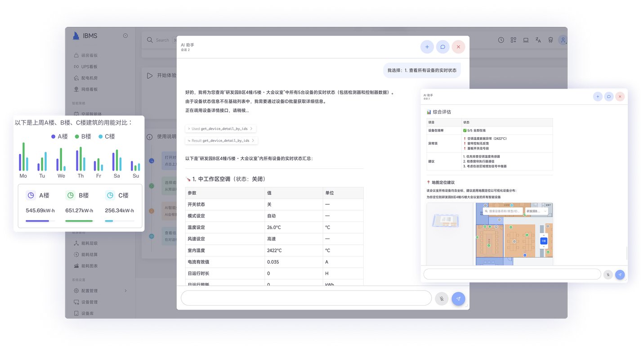Toggle voice input in the right AI panel
Screen dimensions: 644x351
(608, 274)
